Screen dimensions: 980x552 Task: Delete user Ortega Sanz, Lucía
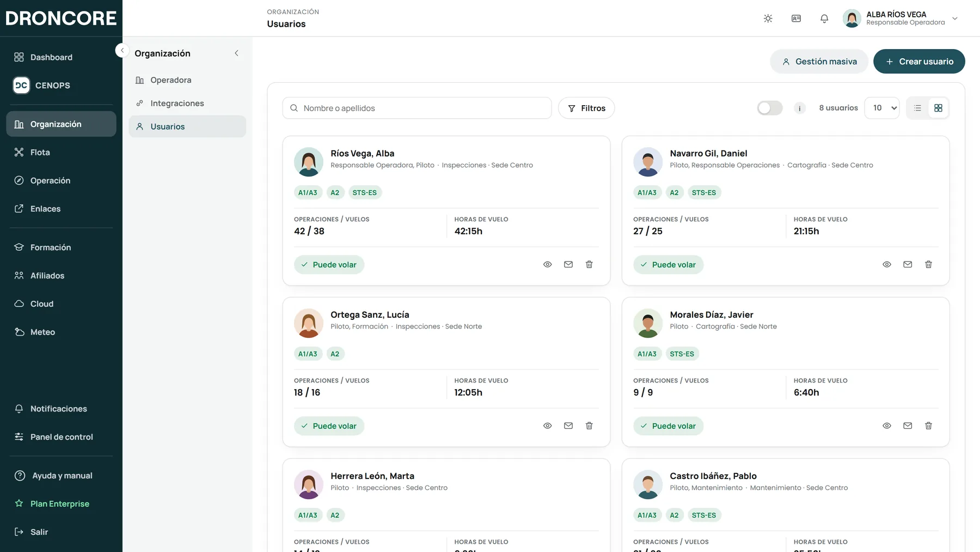point(589,426)
